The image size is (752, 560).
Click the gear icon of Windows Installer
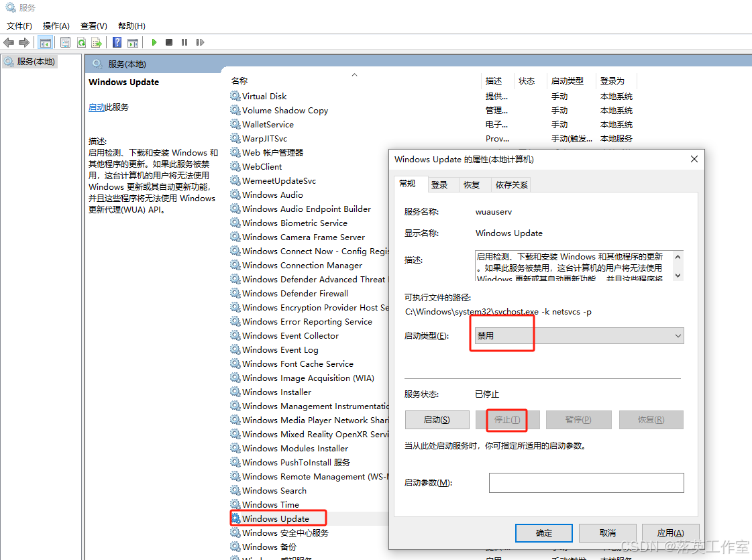pos(235,392)
